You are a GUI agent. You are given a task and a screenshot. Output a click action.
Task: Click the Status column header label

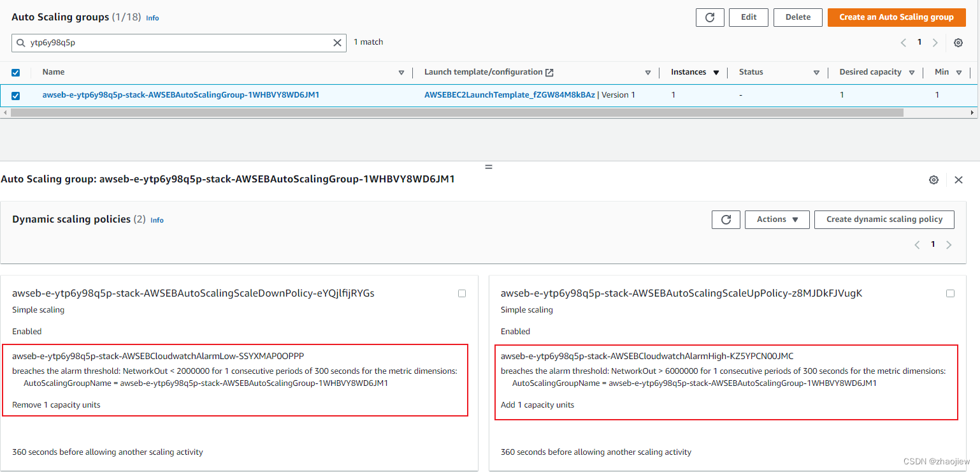751,72
